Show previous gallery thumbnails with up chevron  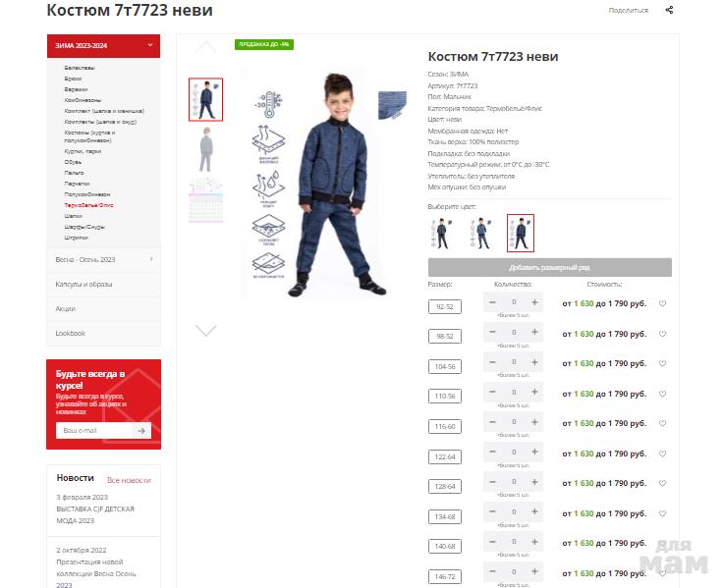tap(205, 46)
